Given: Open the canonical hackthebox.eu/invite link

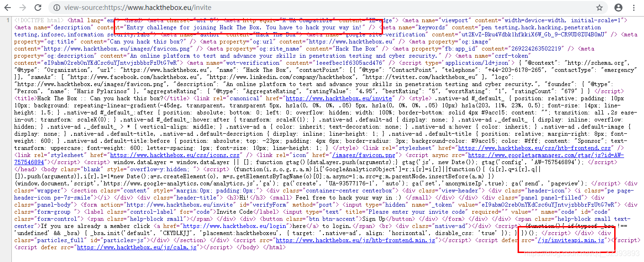Looking at the screenshot, I should 339,98.
